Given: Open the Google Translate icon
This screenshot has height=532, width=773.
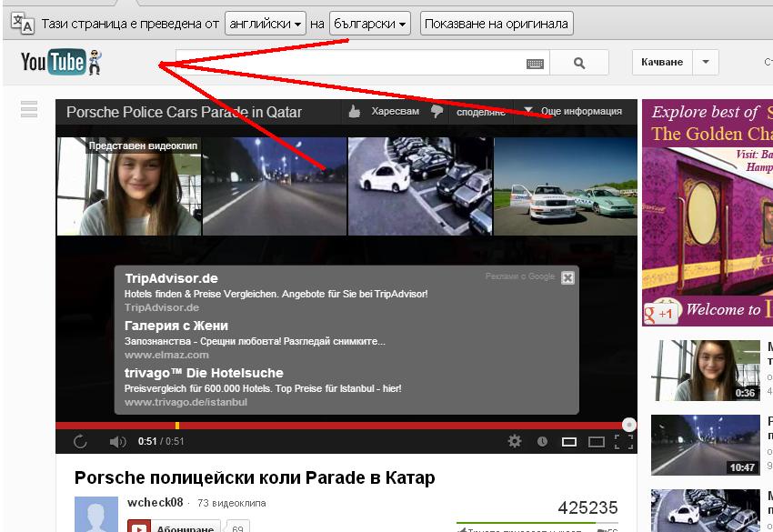Looking at the screenshot, I should click(23, 23).
